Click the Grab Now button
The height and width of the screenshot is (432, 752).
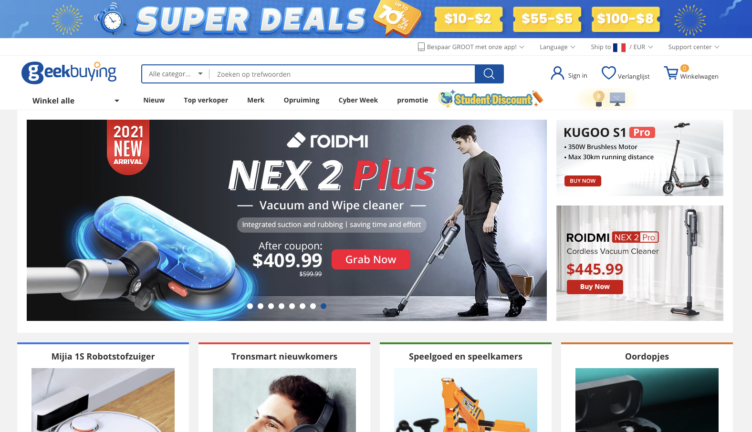pyautogui.click(x=371, y=259)
